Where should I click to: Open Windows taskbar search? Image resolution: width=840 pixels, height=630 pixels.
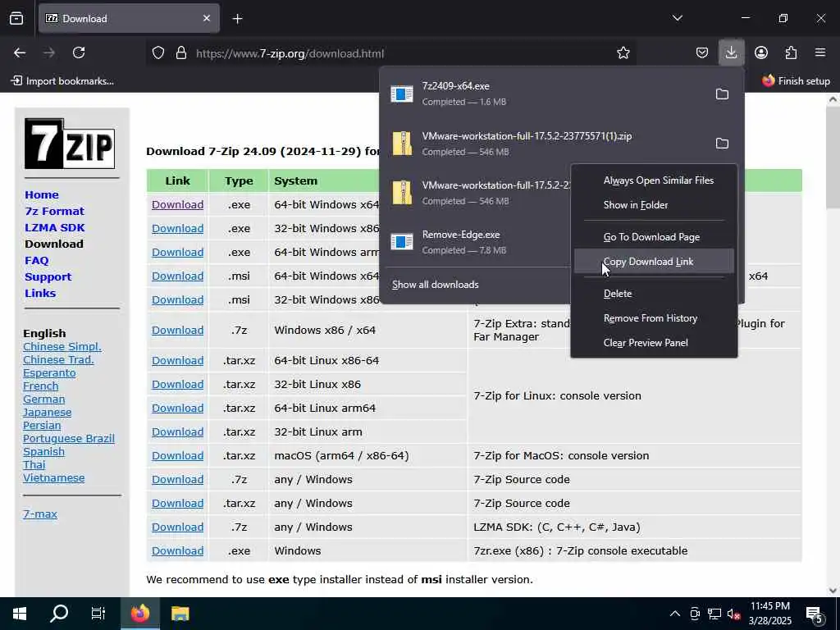tap(59, 614)
